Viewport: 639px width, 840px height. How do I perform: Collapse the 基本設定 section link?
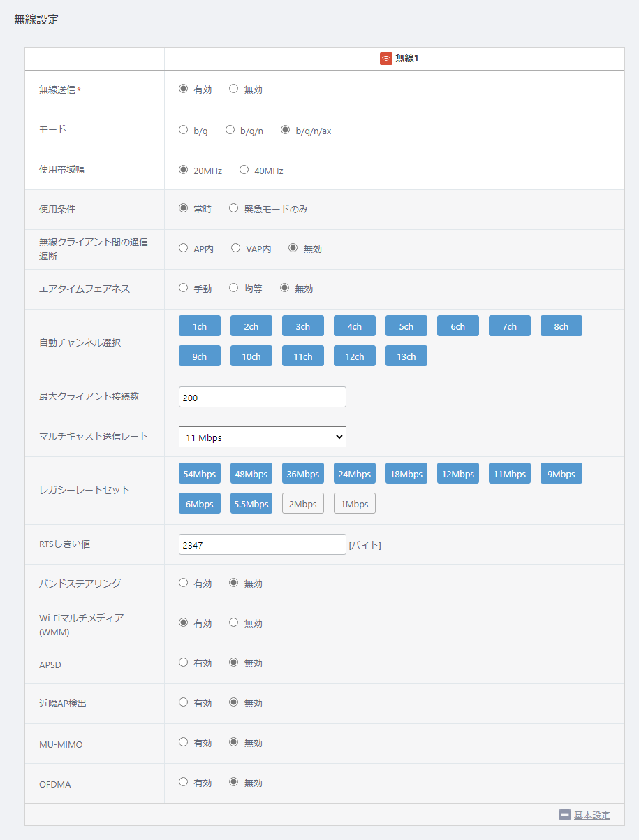click(x=592, y=815)
